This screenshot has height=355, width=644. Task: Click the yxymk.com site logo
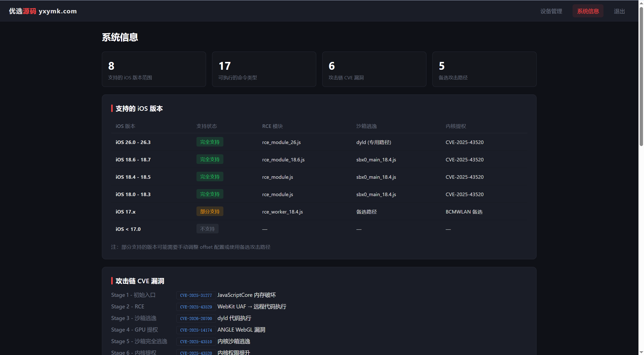tap(43, 11)
